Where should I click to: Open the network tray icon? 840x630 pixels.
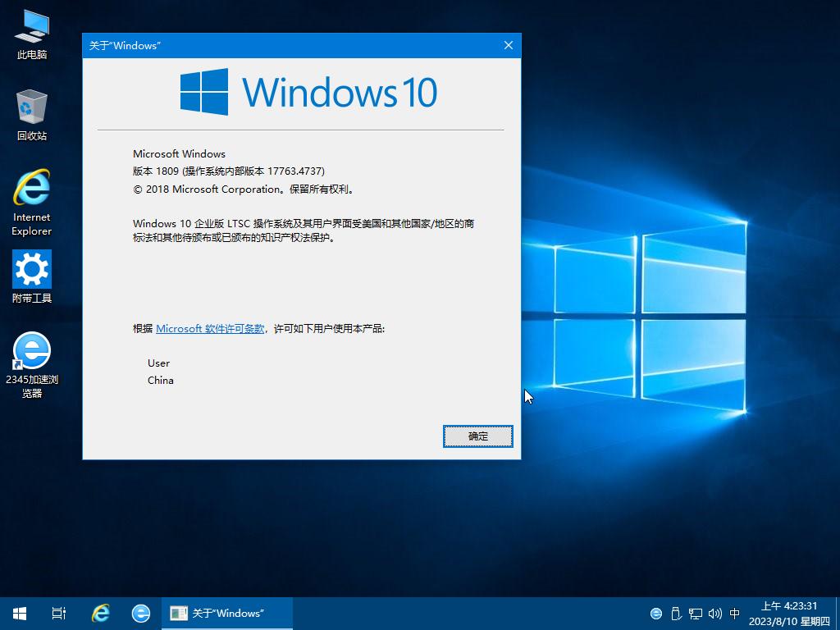[x=696, y=614]
